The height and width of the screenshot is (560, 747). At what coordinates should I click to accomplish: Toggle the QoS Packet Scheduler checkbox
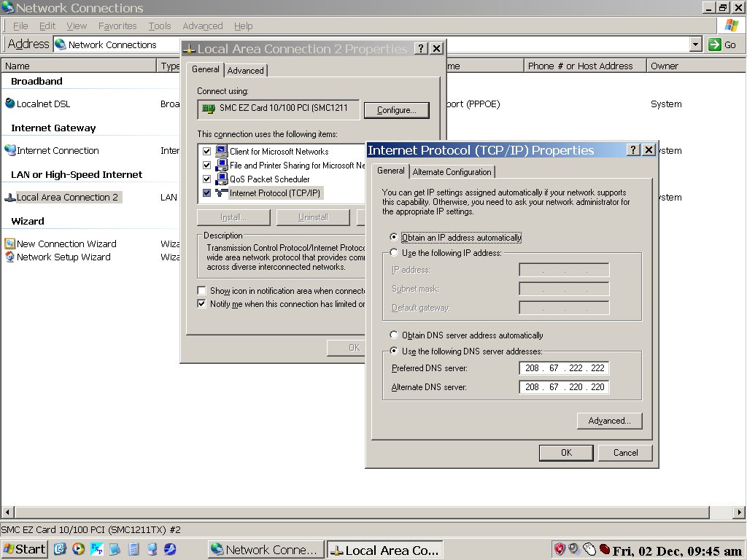206,179
